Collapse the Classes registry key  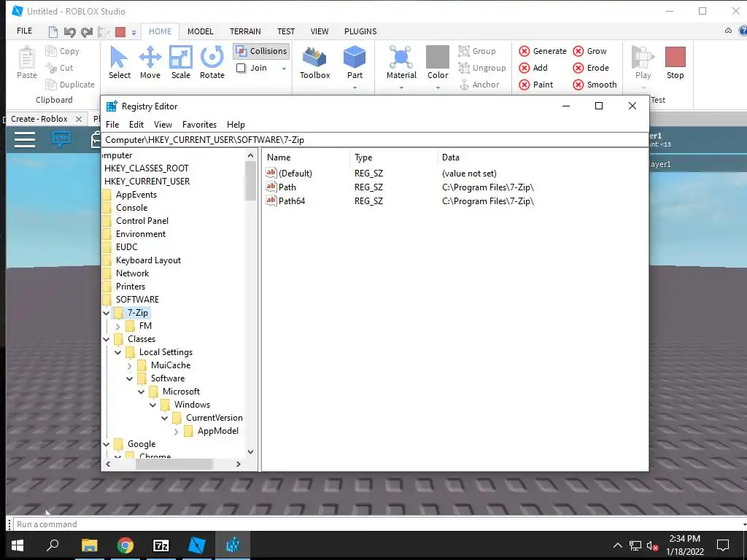click(x=107, y=340)
